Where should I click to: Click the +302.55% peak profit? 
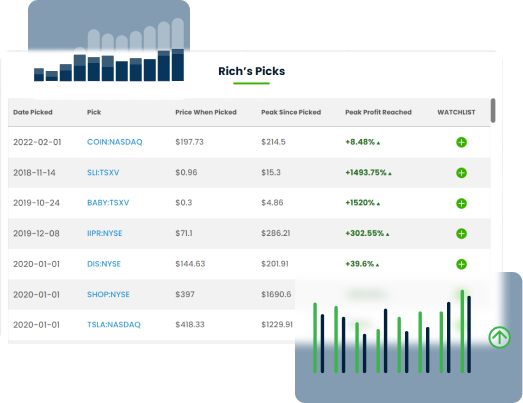click(x=367, y=233)
